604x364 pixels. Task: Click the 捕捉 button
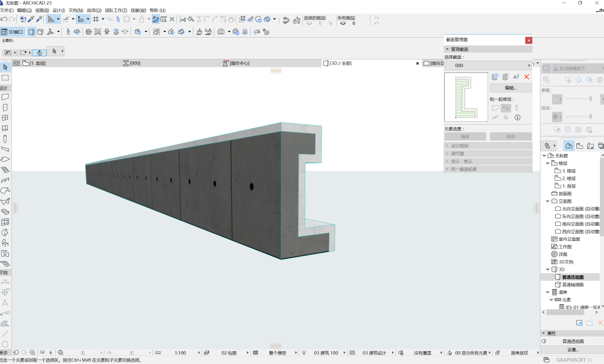[x=465, y=136]
